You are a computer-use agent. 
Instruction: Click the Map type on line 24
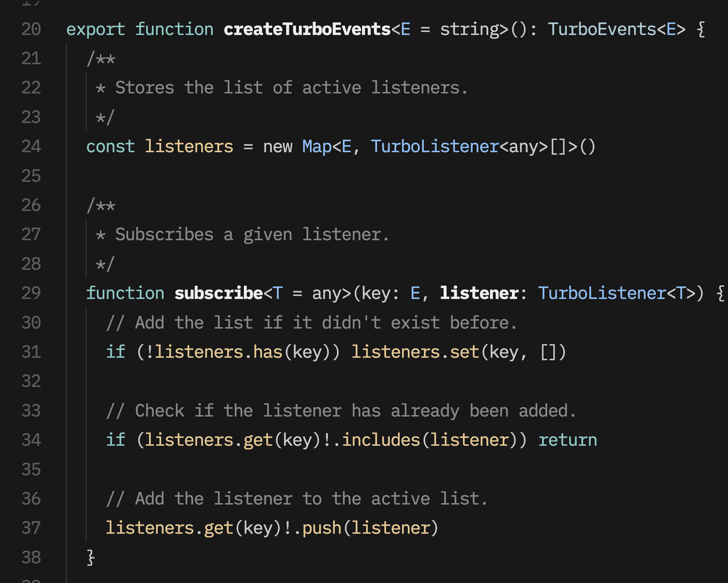coord(317,146)
